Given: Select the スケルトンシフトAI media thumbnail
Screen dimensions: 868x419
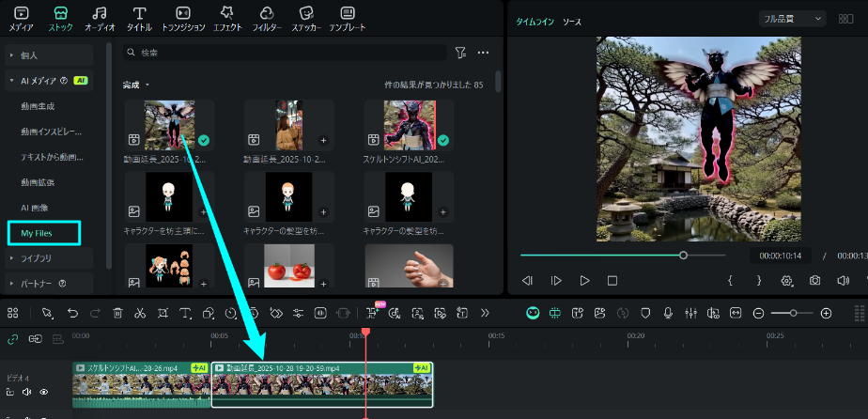Looking at the screenshot, I should [x=409, y=125].
